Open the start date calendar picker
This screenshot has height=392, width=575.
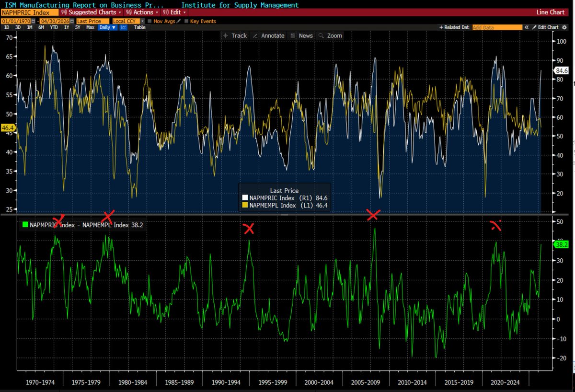coord(33,21)
